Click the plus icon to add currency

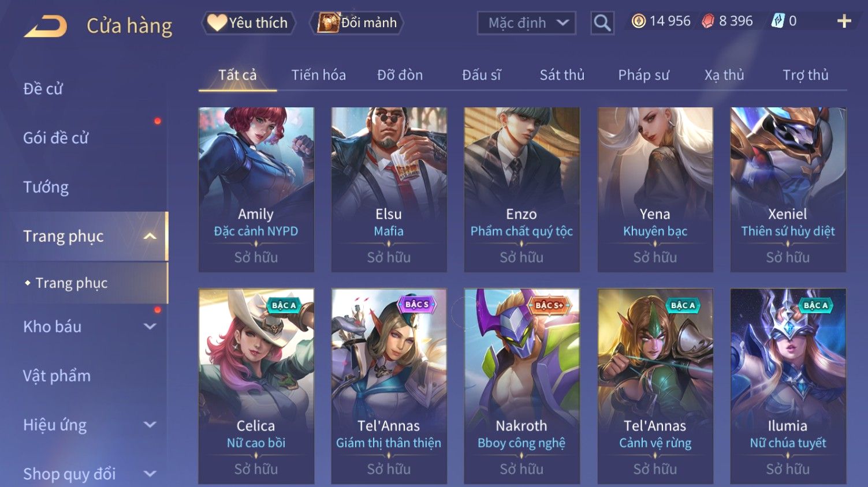[844, 21]
